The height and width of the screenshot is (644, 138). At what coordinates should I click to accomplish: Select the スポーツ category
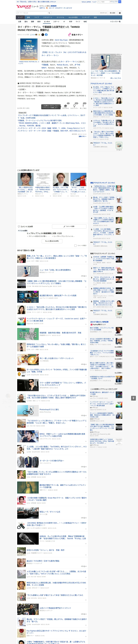tap(56, 21)
